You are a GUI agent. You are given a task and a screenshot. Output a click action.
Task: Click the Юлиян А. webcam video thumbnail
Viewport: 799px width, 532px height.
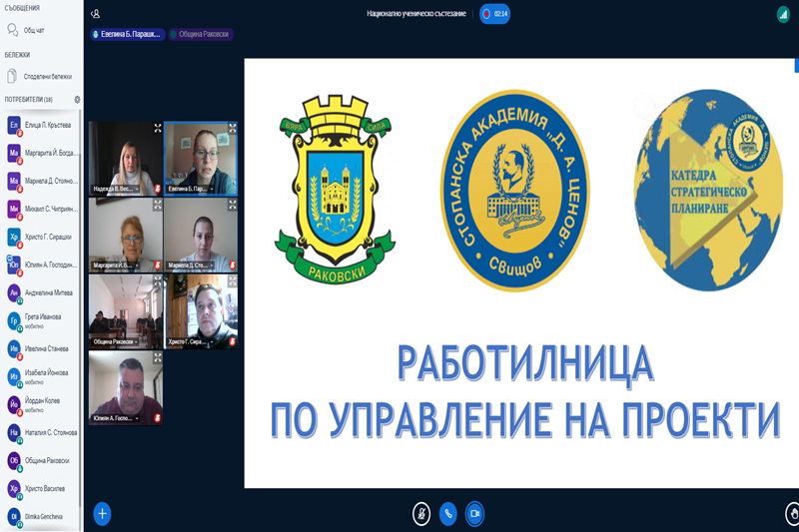(126, 388)
